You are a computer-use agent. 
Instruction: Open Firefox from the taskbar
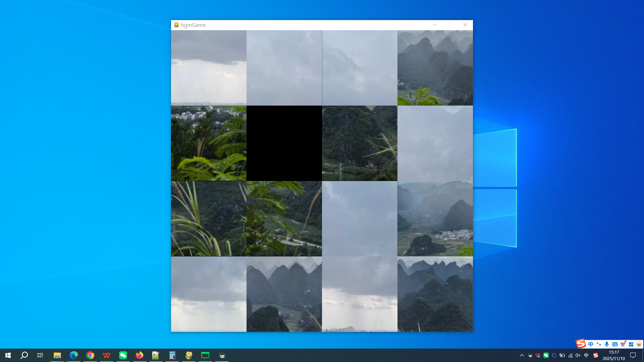tap(139, 355)
